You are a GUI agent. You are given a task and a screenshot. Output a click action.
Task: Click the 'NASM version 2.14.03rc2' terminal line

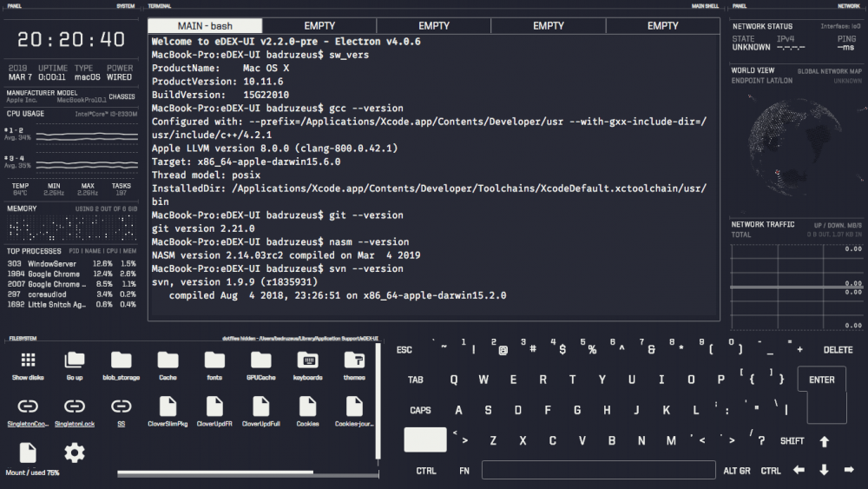286,255
